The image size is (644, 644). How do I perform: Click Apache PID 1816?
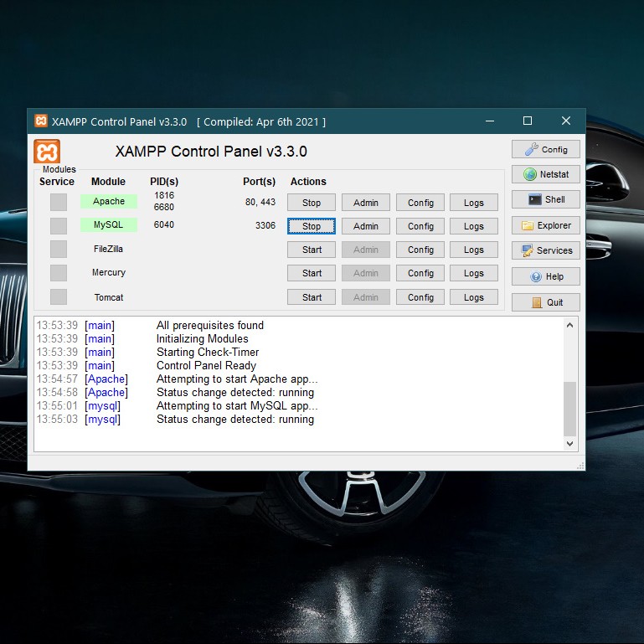pos(164,195)
